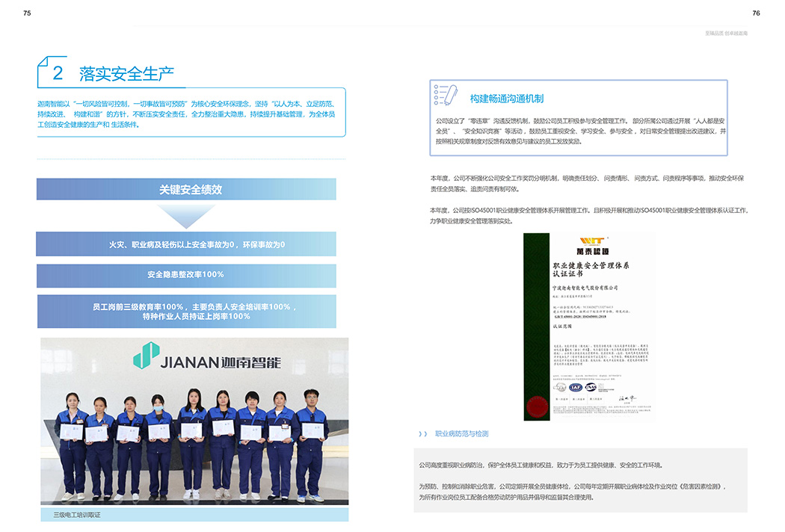Click the IAF accreditation mark on the certificate
Viewport: 785px width, 532px height.
[575, 387]
